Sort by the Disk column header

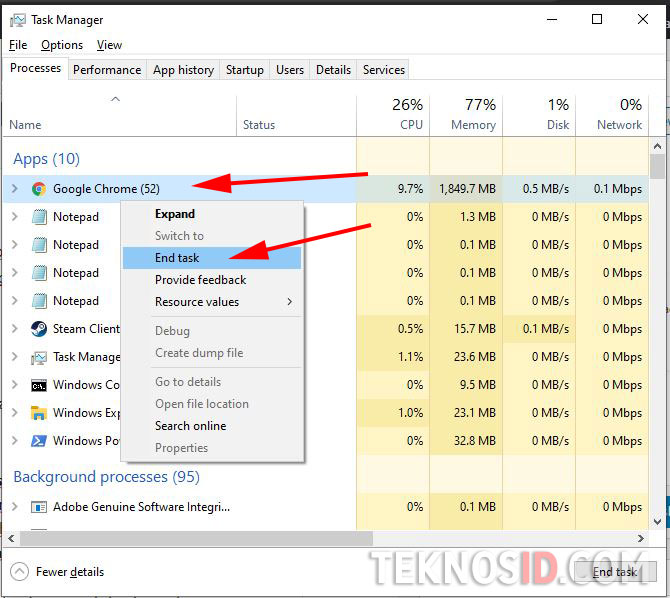pyautogui.click(x=539, y=115)
